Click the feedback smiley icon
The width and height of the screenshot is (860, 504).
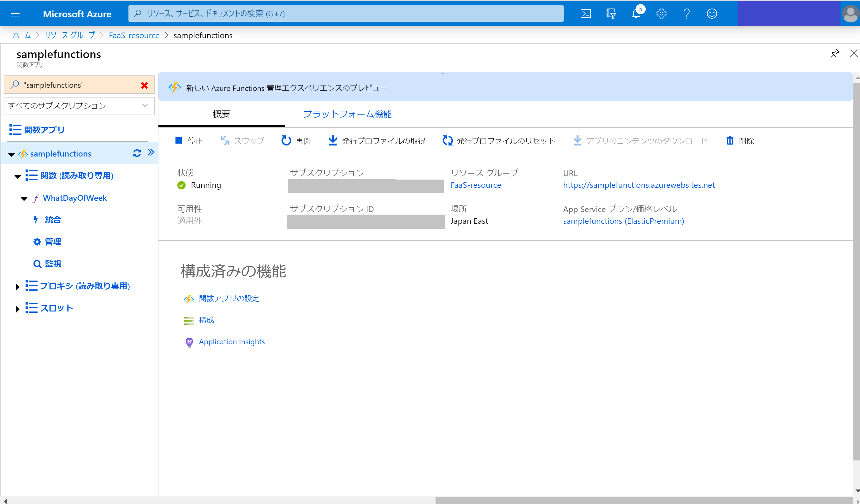[712, 14]
